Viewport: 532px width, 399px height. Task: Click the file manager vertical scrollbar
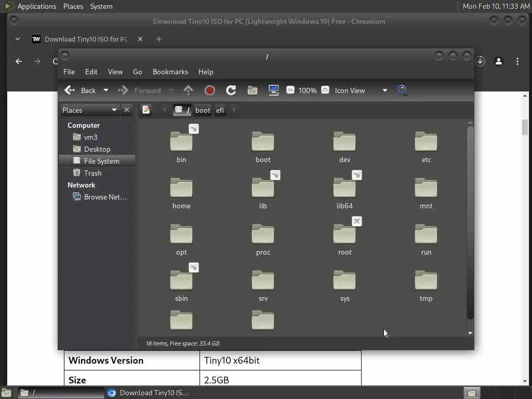coord(470,222)
